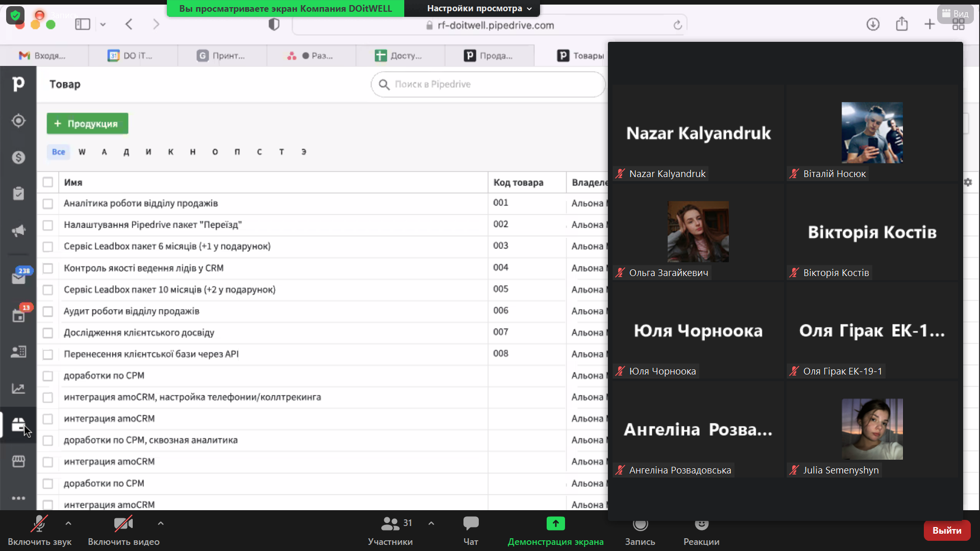Viewport: 980px width, 551px height.
Task: Open Leads target icon in sidebar
Action: 18,121
